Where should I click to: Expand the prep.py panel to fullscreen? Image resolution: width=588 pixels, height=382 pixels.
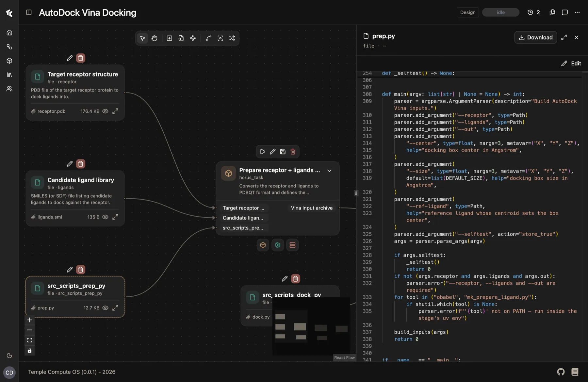pyautogui.click(x=564, y=38)
